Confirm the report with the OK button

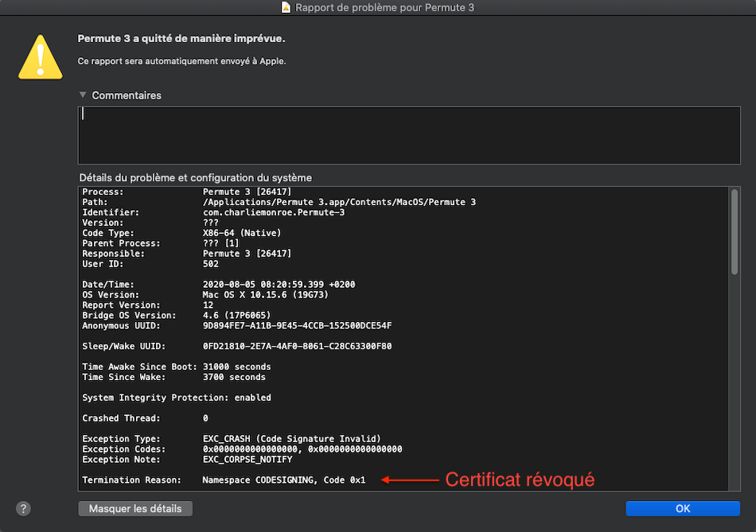pyautogui.click(x=683, y=508)
